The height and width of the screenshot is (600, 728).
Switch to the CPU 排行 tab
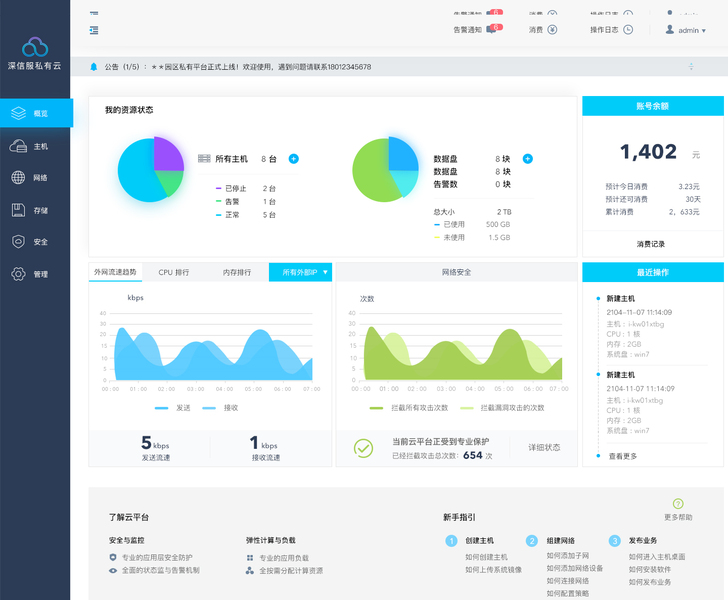(x=174, y=273)
